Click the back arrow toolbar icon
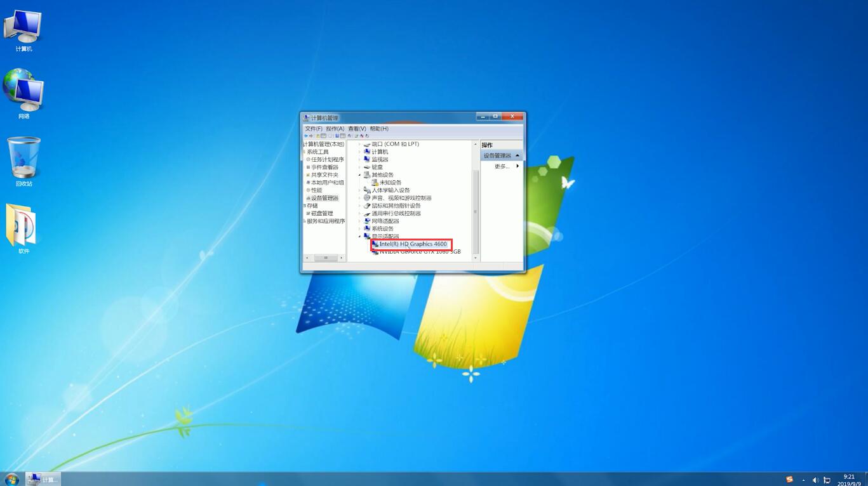This screenshot has width=868, height=486. click(305, 136)
